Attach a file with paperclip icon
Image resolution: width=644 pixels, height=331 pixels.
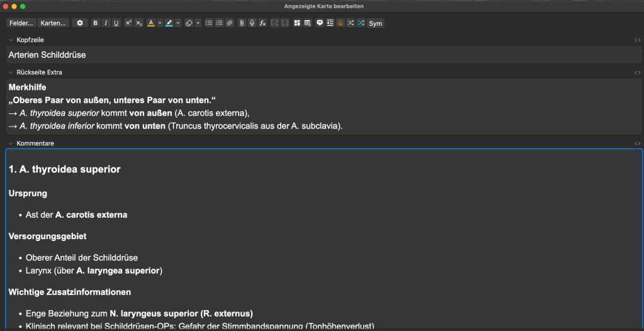242,23
